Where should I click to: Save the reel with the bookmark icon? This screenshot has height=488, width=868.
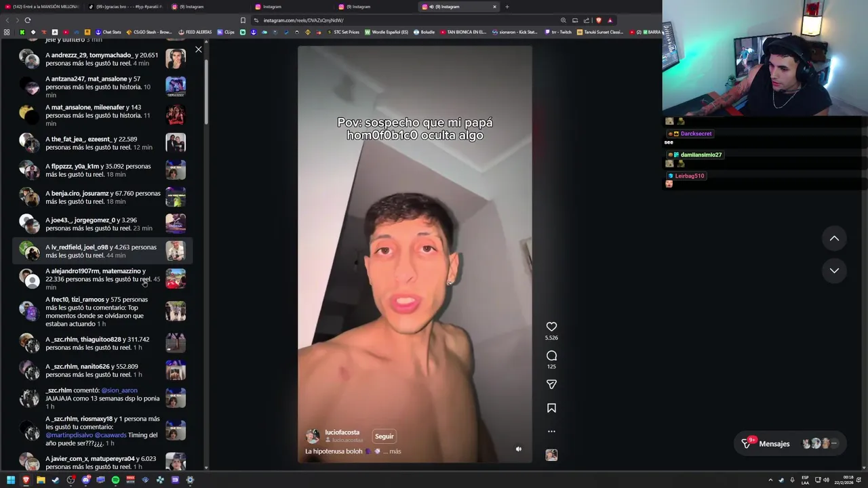click(x=551, y=408)
